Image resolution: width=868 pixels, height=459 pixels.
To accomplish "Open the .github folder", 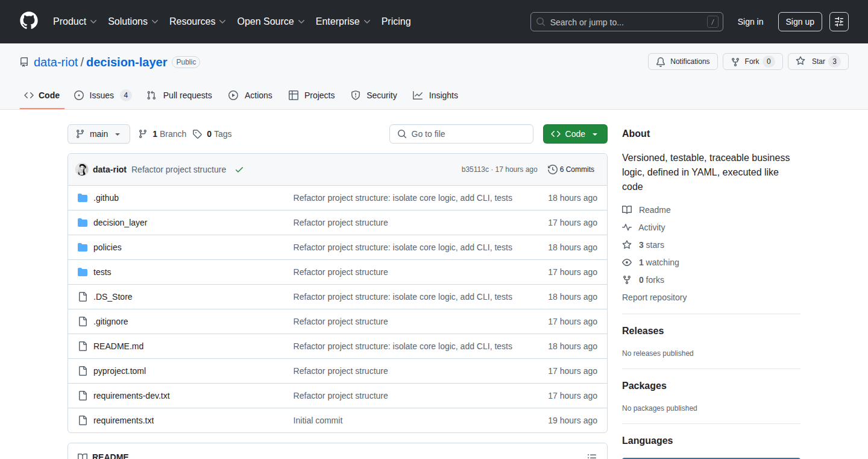I will pyautogui.click(x=106, y=198).
